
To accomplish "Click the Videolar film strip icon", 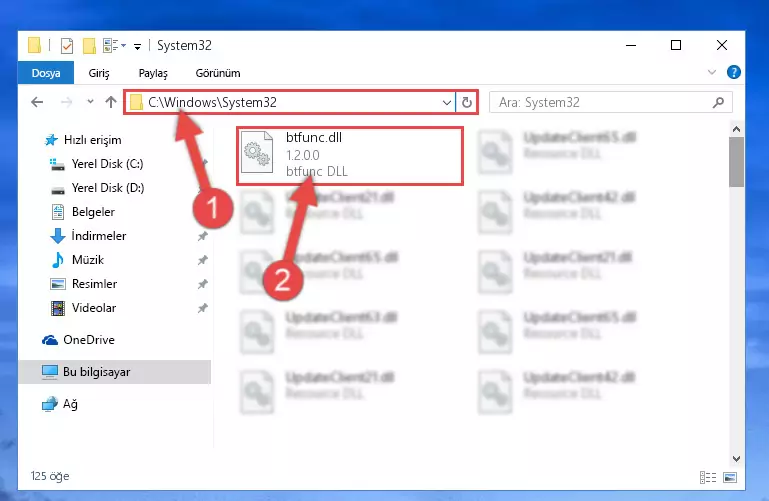I will 57,308.
